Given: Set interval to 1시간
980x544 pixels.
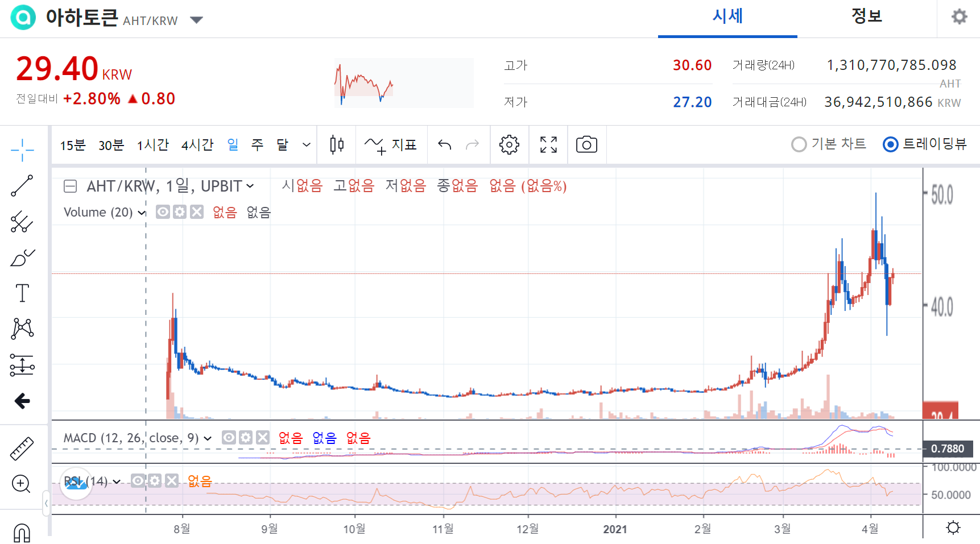Looking at the screenshot, I should click(x=152, y=145).
